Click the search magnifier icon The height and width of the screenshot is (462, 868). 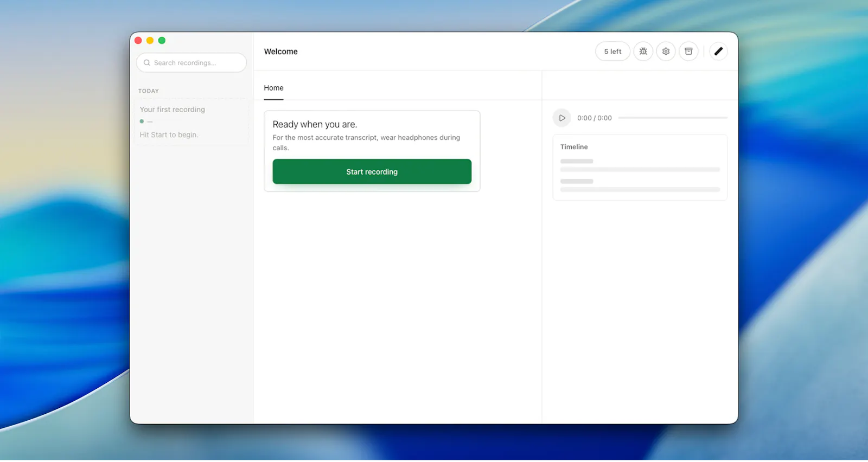(146, 63)
